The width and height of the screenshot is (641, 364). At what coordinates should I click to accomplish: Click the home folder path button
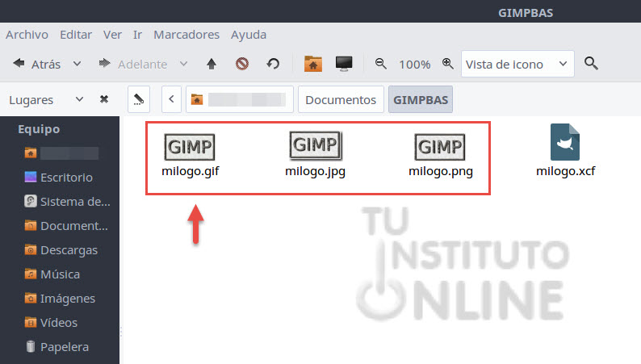click(x=240, y=99)
